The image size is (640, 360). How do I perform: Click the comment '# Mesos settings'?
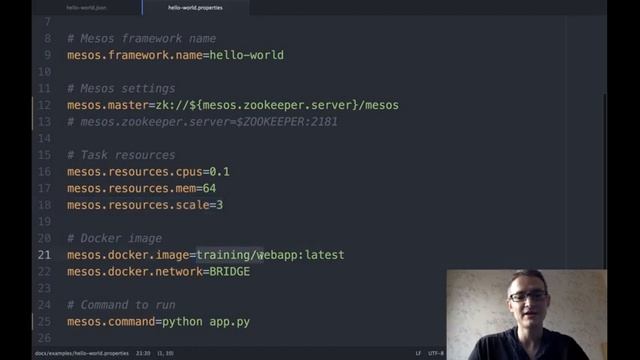121,89
